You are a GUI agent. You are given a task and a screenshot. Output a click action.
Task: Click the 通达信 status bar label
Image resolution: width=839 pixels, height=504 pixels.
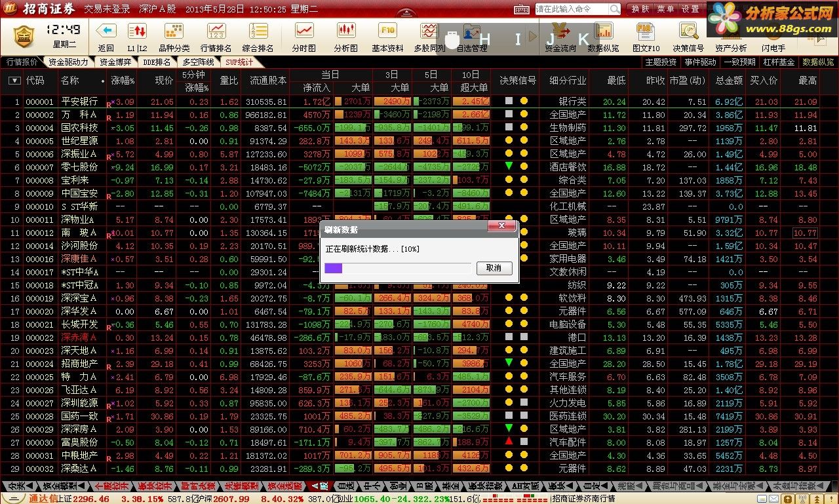43,499
